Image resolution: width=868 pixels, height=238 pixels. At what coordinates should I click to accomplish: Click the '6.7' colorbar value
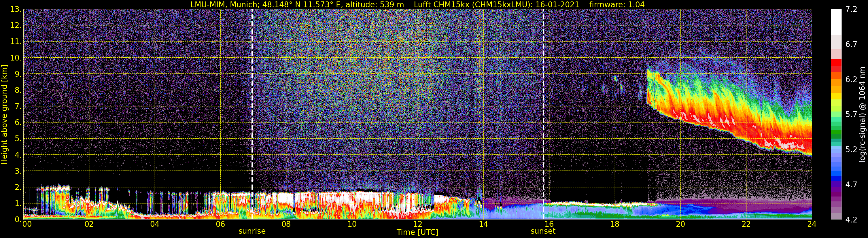point(851,44)
